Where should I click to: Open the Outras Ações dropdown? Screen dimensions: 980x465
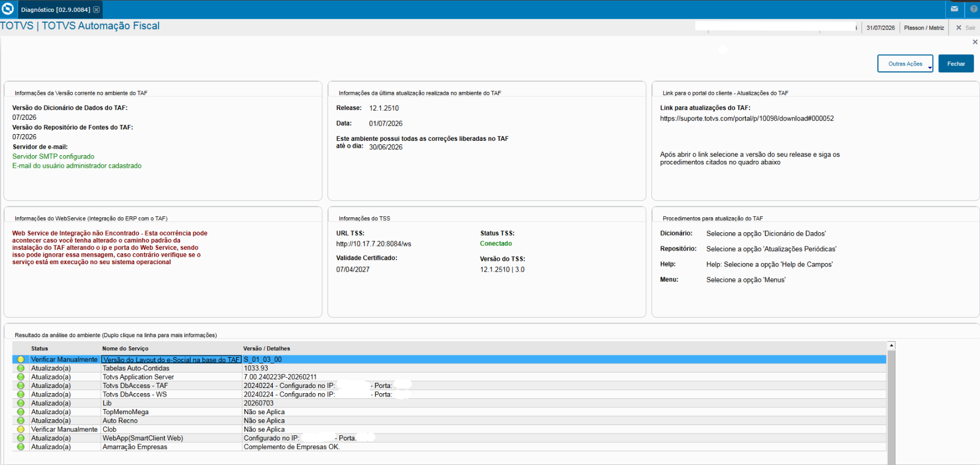coord(905,64)
